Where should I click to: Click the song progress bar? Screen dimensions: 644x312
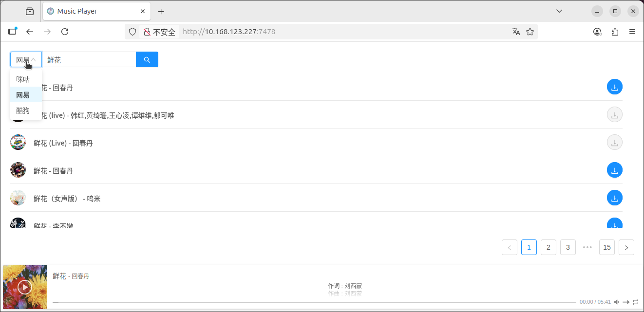(x=314, y=302)
